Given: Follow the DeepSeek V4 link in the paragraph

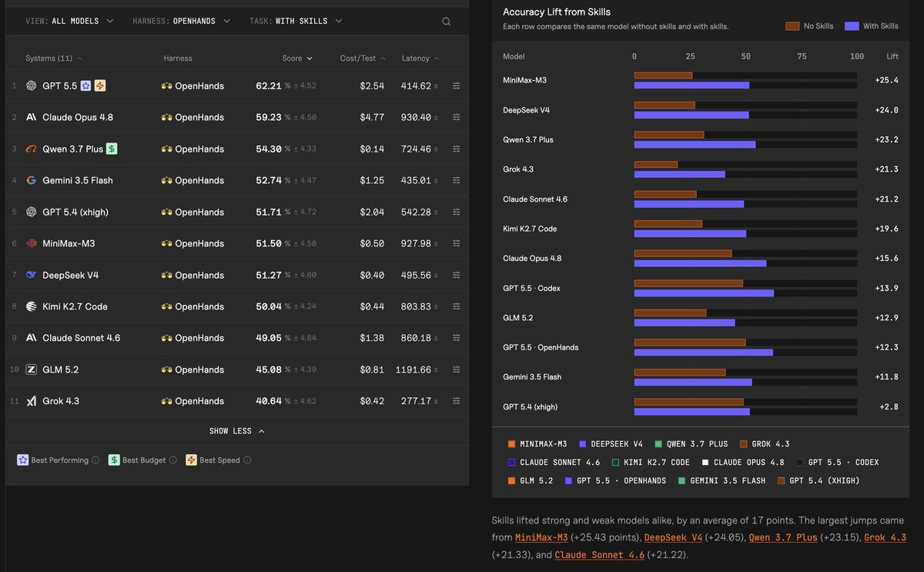Looking at the screenshot, I should [x=673, y=537].
